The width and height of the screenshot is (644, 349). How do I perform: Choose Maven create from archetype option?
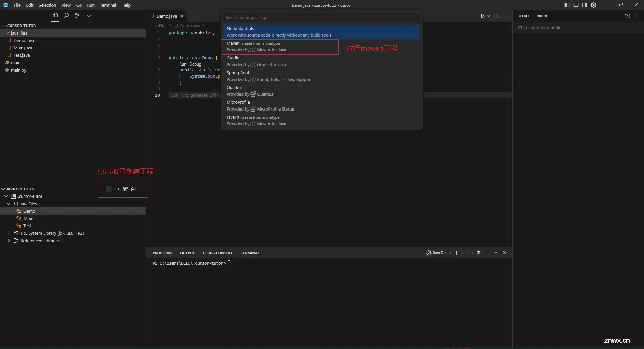(321, 46)
